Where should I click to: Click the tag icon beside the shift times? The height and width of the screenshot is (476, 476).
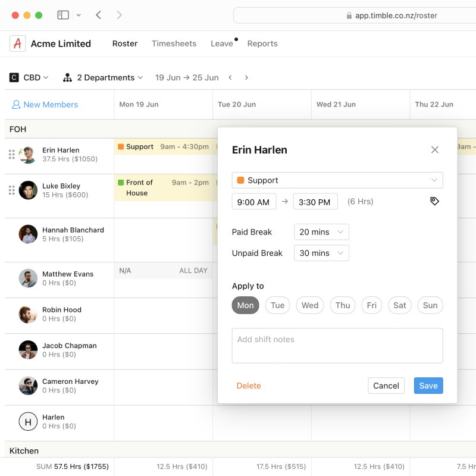[x=434, y=201]
